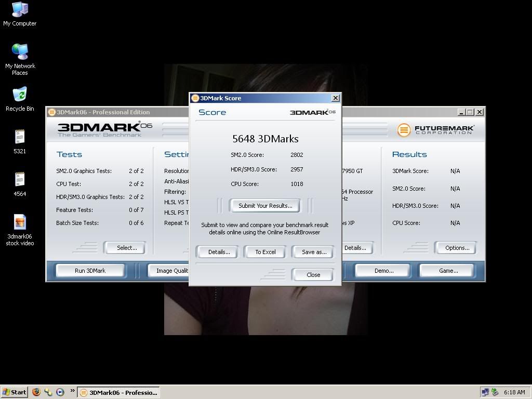Click the Demo button

(383, 271)
